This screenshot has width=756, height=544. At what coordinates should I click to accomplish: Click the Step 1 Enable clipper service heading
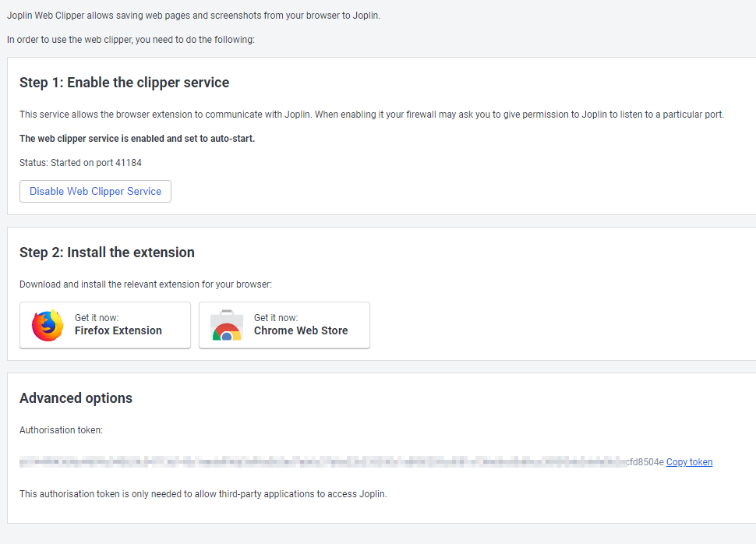point(125,82)
